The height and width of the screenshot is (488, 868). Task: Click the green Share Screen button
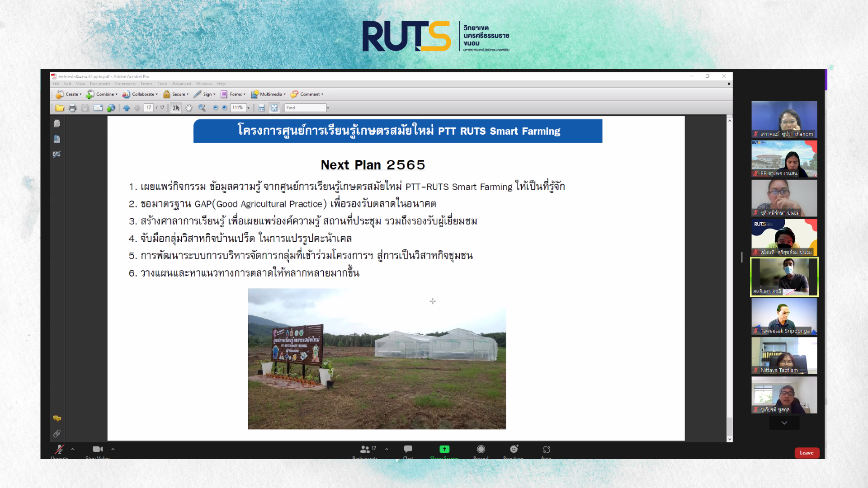tap(444, 451)
